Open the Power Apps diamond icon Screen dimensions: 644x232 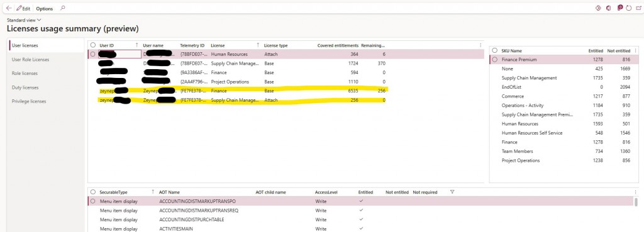click(x=598, y=8)
